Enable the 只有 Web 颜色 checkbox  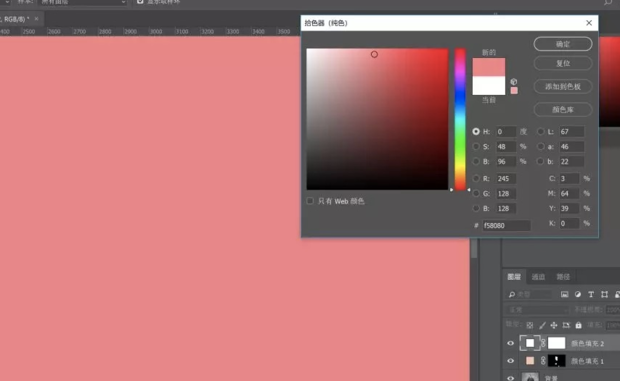(310, 201)
